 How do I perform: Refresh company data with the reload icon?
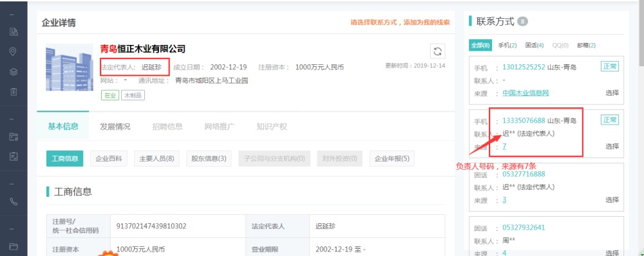pos(438,51)
